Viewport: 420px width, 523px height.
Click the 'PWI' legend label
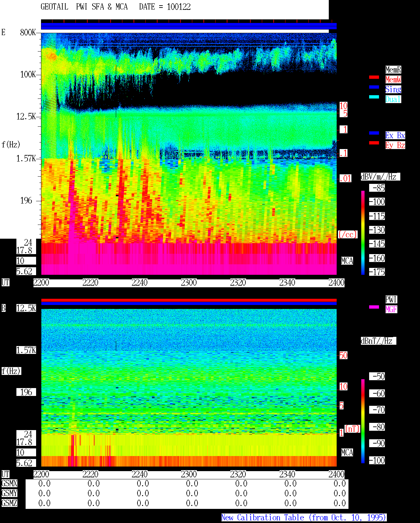coord(391,299)
